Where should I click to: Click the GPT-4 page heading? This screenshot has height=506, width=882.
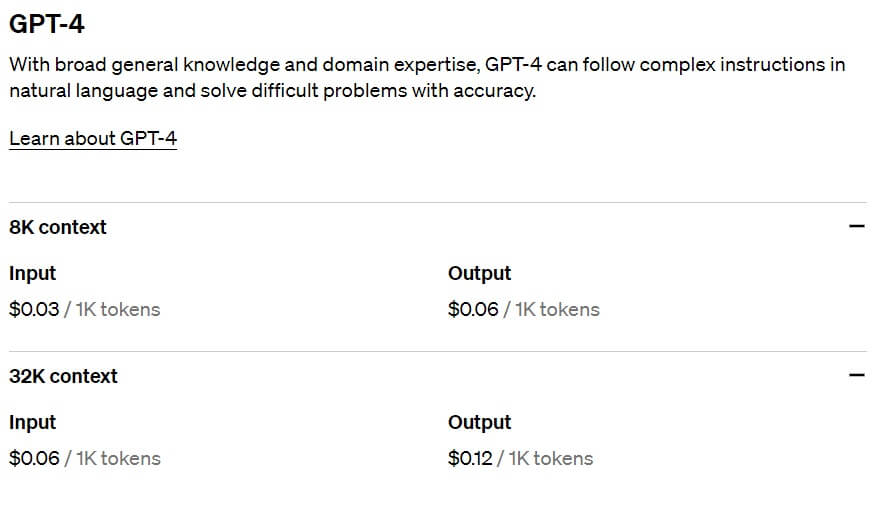(47, 22)
